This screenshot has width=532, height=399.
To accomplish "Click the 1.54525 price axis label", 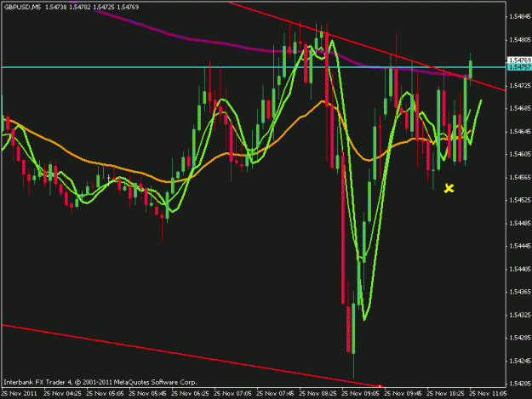I will click(x=520, y=200).
